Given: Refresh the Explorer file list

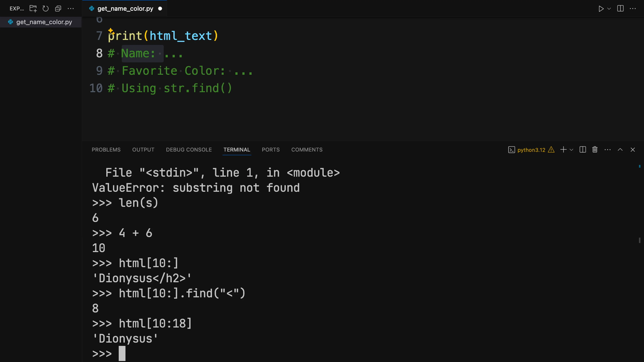Looking at the screenshot, I should (45, 9).
